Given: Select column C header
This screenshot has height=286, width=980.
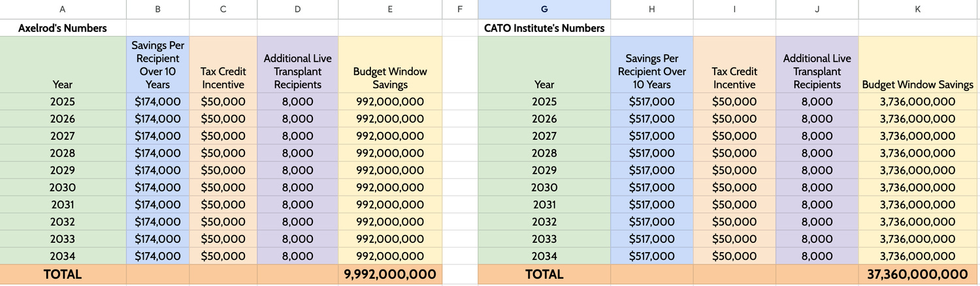Looking at the screenshot, I should click(223, 9).
